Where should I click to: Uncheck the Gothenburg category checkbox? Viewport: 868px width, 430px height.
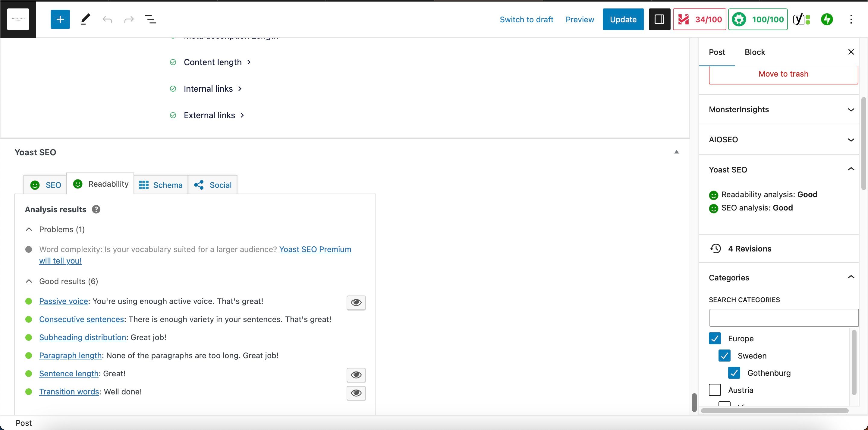[734, 373]
